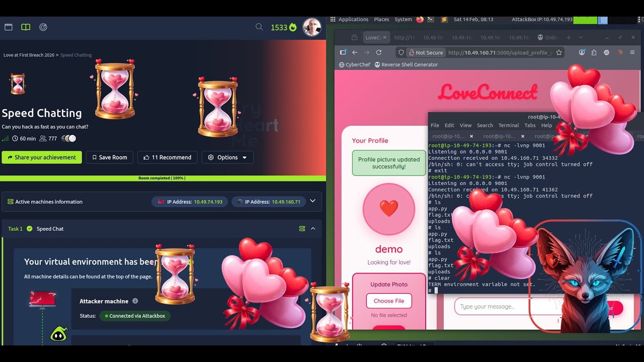
Task: Open the CyberChef bookmark
Action: click(x=355, y=65)
